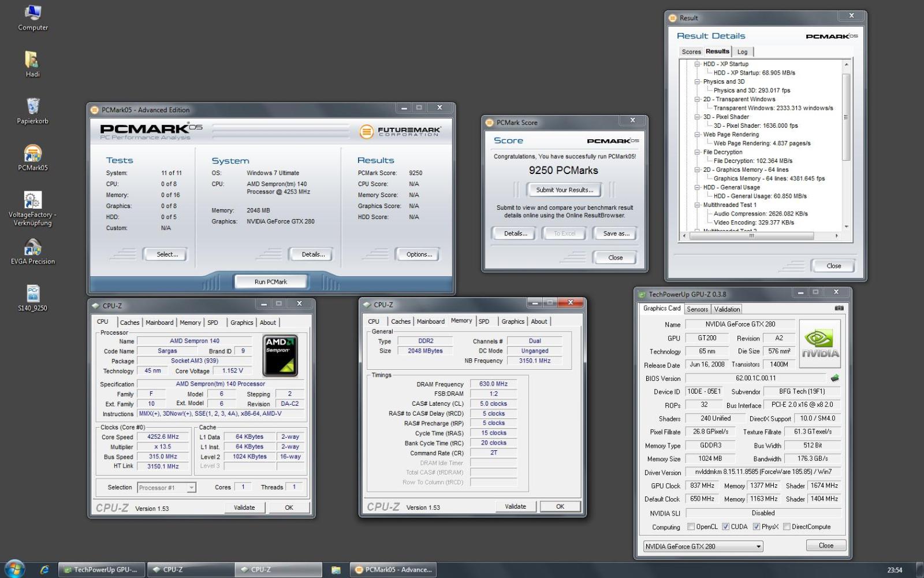The height and width of the screenshot is (578, 924).
Task: Switch to TechPowerUp GPU-Z taskbar button
Action: (102, 569)
